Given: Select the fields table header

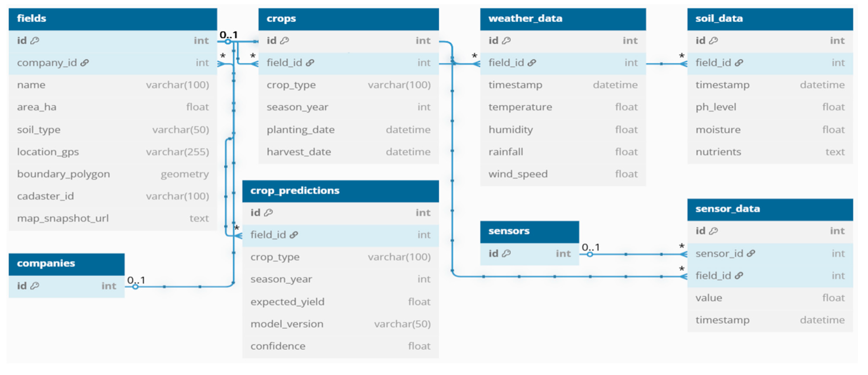Looking at the screenshot, I should pyautogui.click(x=113, y=18).
